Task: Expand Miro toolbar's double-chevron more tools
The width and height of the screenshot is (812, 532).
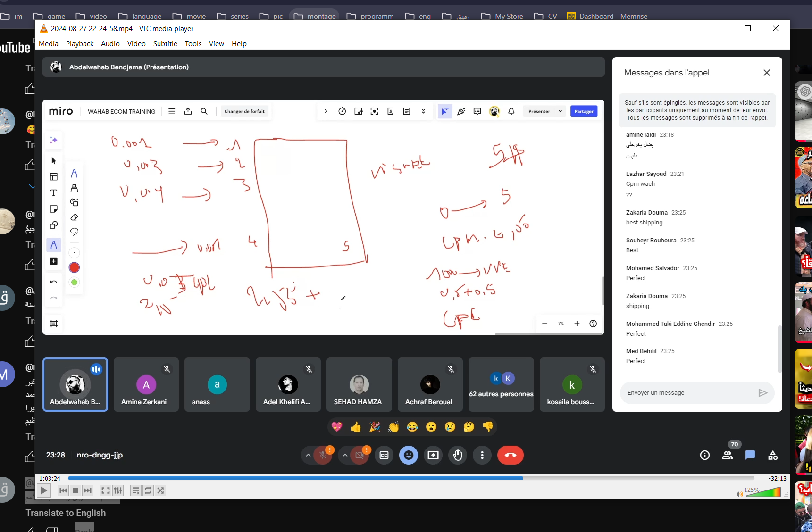Action: pyautogui.click(x=423, y=111)
